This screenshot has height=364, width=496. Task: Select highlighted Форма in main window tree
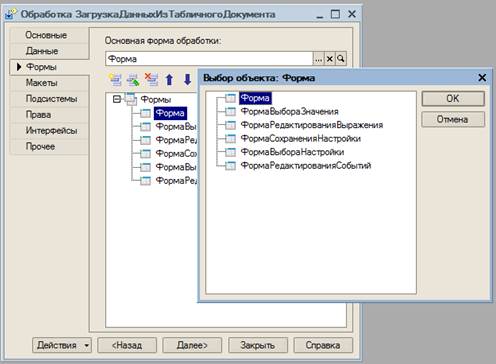(170, 113)
